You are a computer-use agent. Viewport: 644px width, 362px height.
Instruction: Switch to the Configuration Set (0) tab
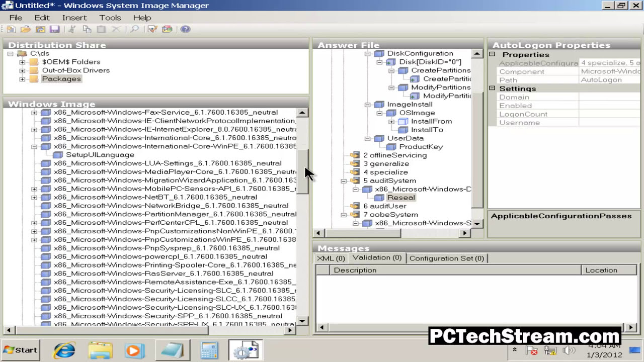click(x=446, y=258)
